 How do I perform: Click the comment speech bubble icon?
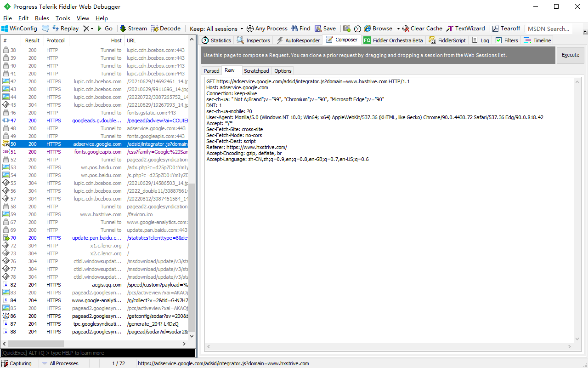(45, 29)
